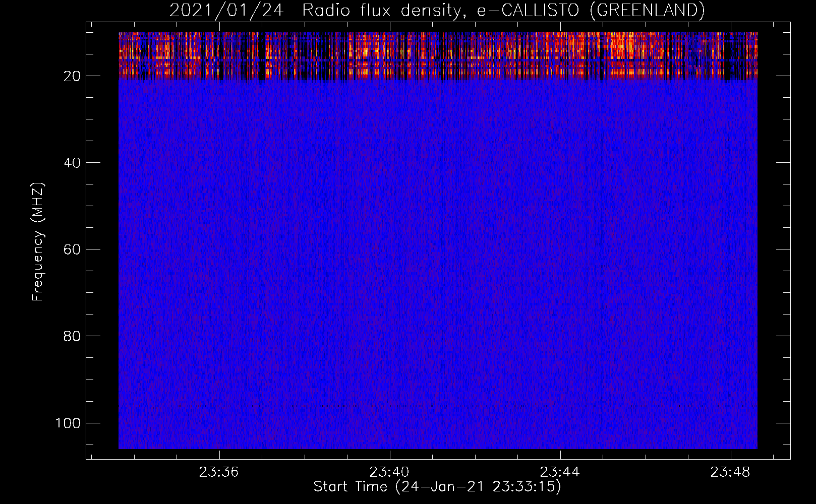The height and width of the screenshot is (504, 816).
Task: Click the 40 frequency tick label
Action: (72, 163)
